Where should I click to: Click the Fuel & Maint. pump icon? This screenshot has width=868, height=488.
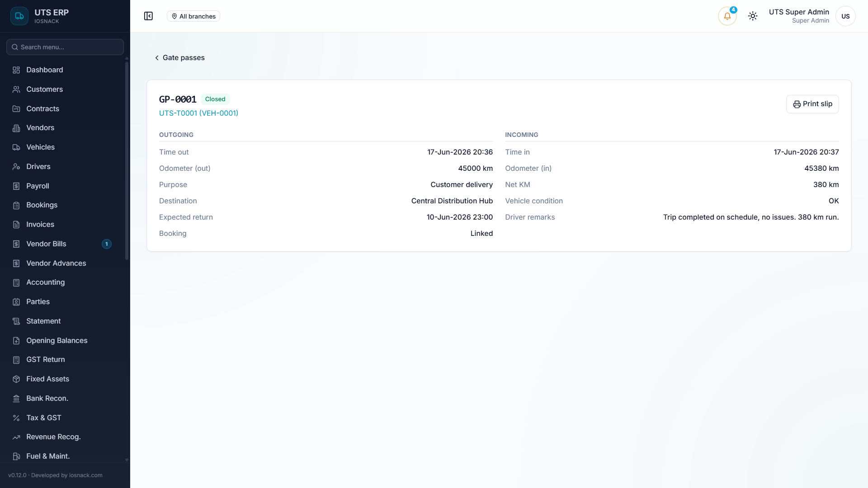pos(16,456)
